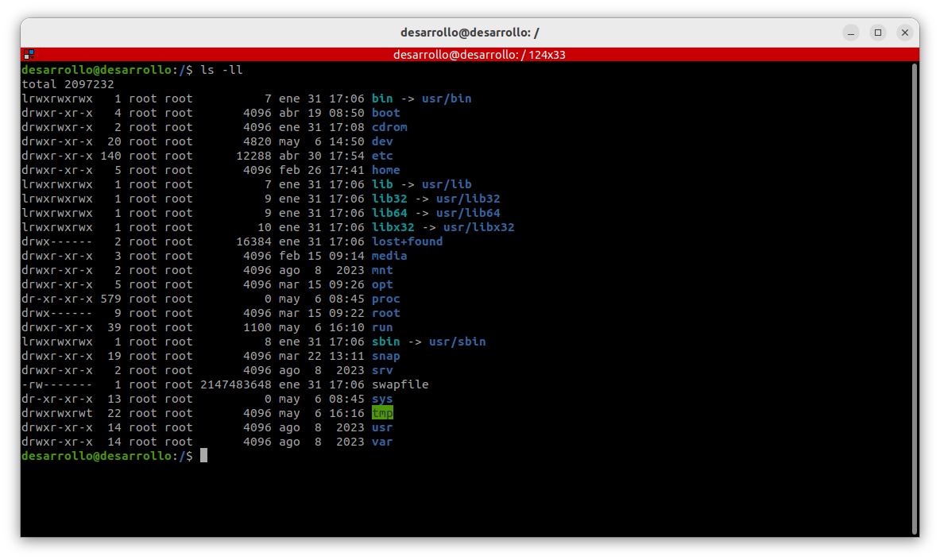Click the highlighted tmp directory entry

(x=382, y=413)
